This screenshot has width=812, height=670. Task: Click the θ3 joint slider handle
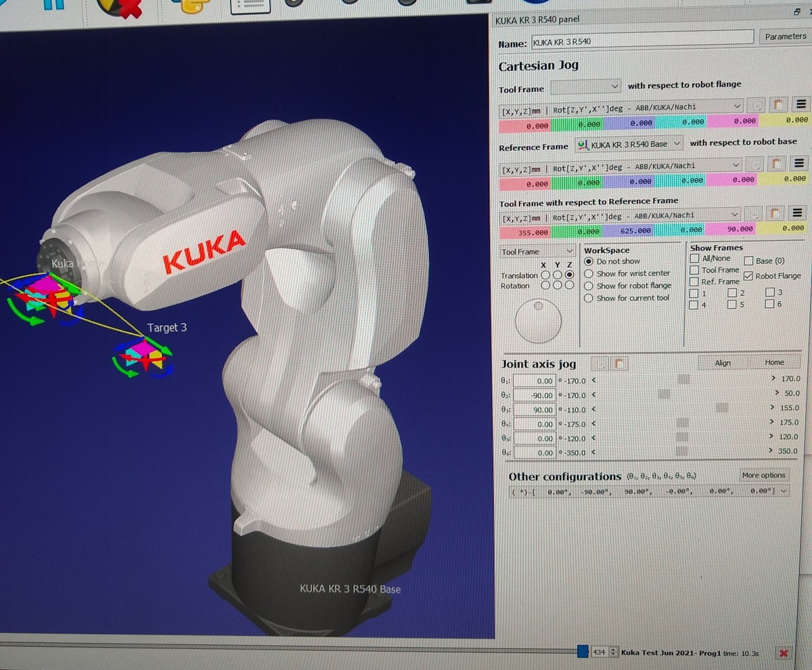pos(722,408)
